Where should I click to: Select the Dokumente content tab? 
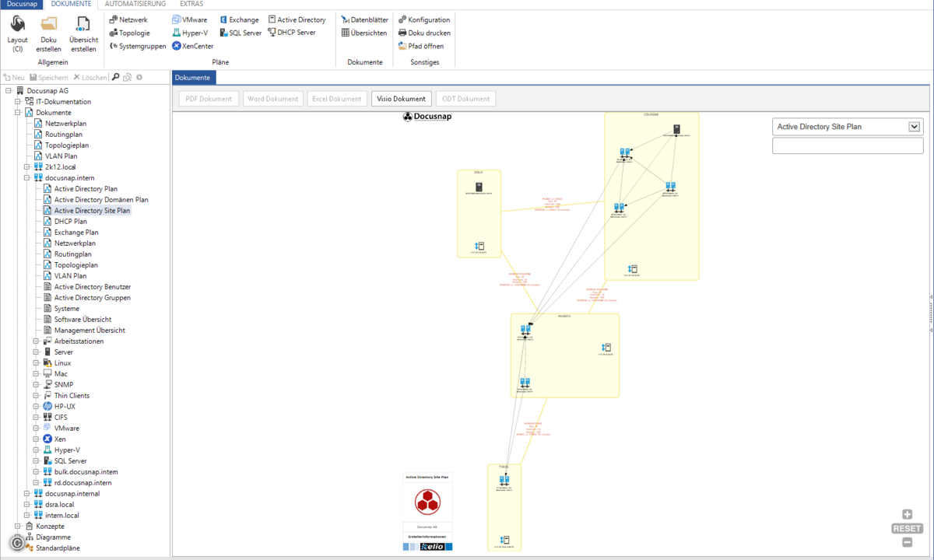pos(192,78)
